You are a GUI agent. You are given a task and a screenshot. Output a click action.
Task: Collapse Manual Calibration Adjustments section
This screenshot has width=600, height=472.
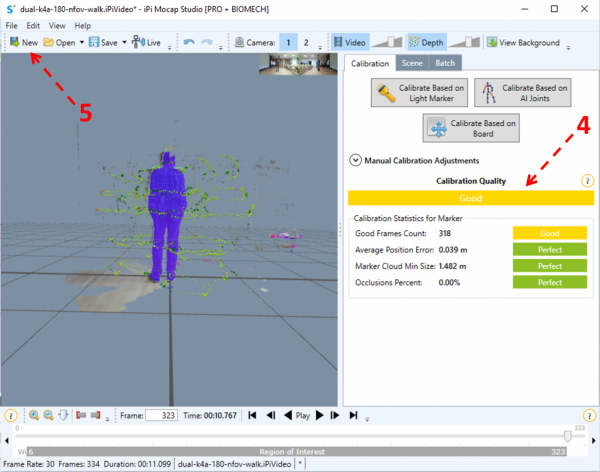pyautogui.click(x=355, y=160)
